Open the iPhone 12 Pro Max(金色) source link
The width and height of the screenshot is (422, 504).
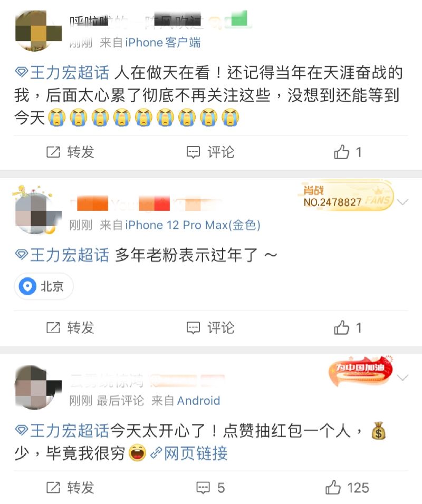(193, 225)
